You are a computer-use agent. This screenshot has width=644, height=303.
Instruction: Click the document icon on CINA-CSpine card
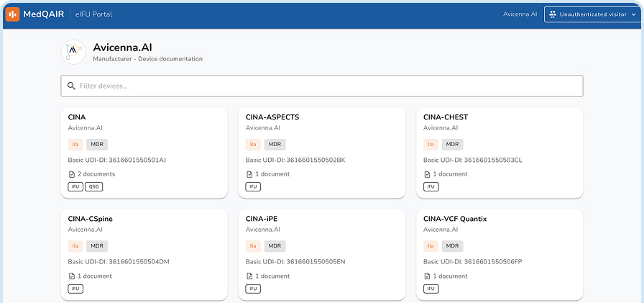click(71, 276)
